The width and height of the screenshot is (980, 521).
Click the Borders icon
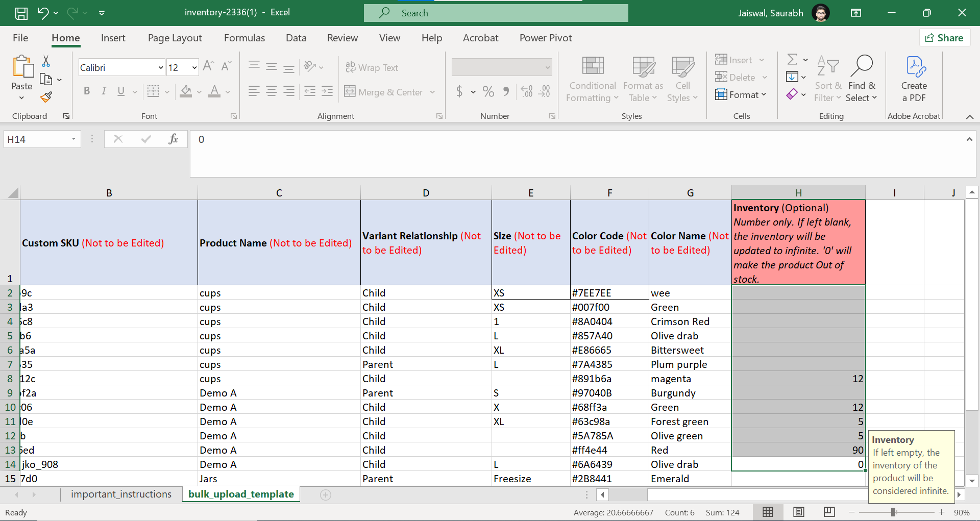[153, 91]
